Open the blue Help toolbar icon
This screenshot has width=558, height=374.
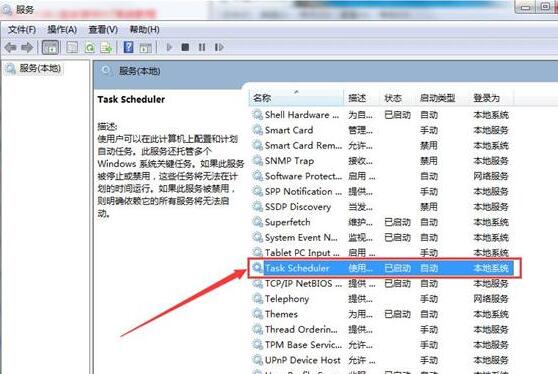(x=128, y=47)
